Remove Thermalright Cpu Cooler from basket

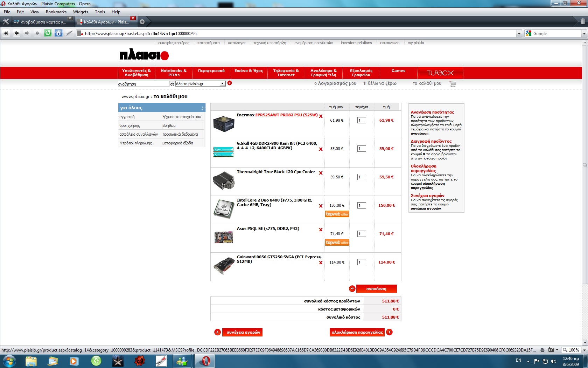tap(321, 173)
